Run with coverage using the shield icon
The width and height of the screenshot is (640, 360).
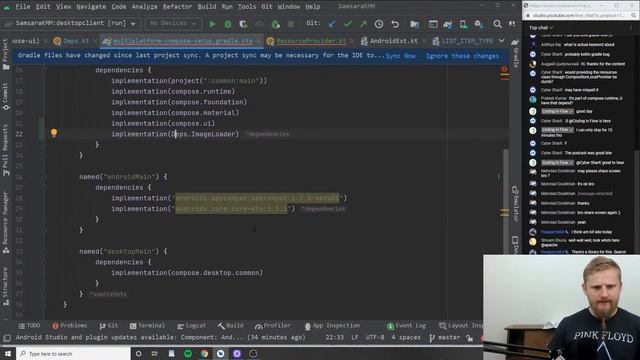(x=243, y=24)
